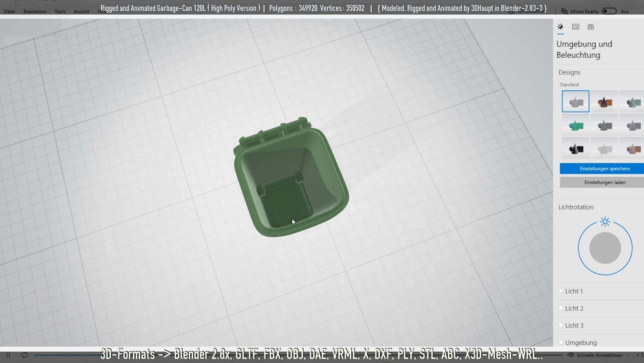Click the 'Designs' section label
The height and width of the screenshot is (363, 644).
point(569,72)
